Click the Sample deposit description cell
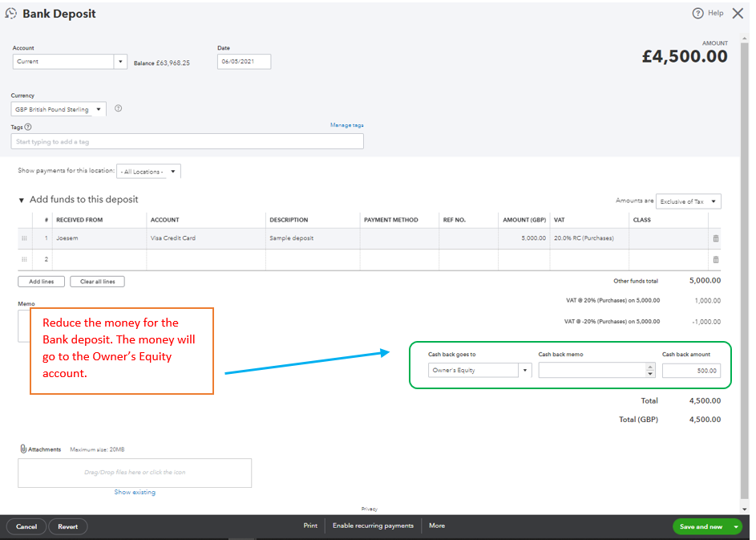756x540 pixels. pyautogui.click(x=313, y=238)
